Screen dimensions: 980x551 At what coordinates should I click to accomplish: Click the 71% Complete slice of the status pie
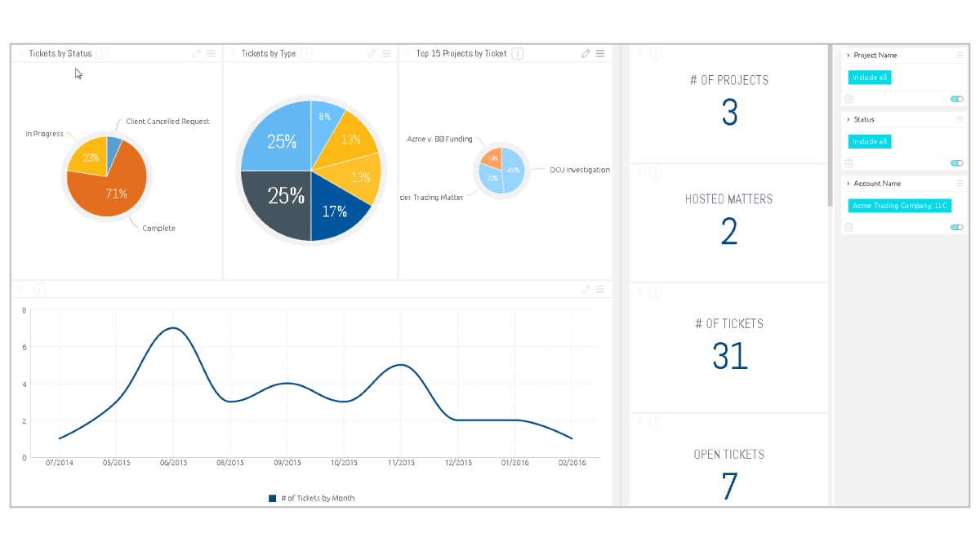(114, 194)
